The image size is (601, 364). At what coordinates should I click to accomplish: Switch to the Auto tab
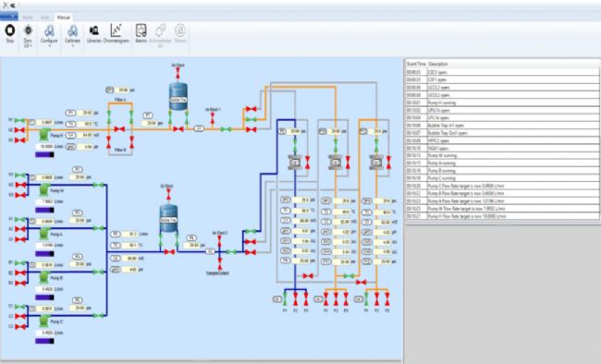pos(45,18)
